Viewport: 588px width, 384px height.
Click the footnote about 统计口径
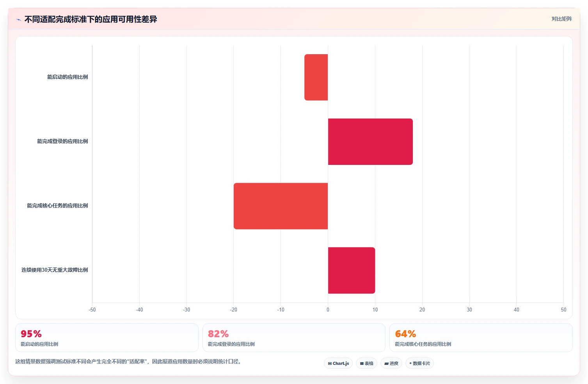pyautogui.click(x=129, y=362)
